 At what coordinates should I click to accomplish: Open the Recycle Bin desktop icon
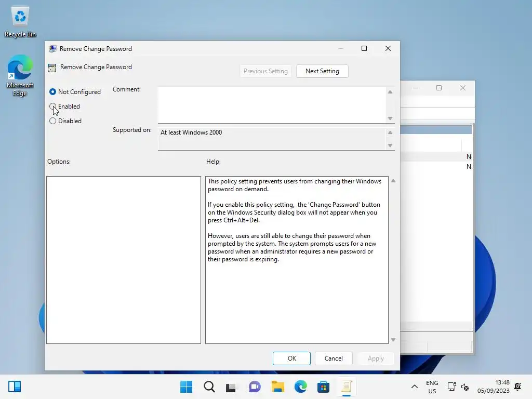point(20,22)
